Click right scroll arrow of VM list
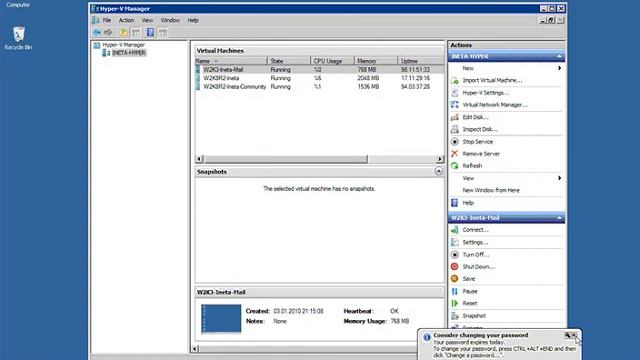Screen dimensions: 640x360 point(440,159)
